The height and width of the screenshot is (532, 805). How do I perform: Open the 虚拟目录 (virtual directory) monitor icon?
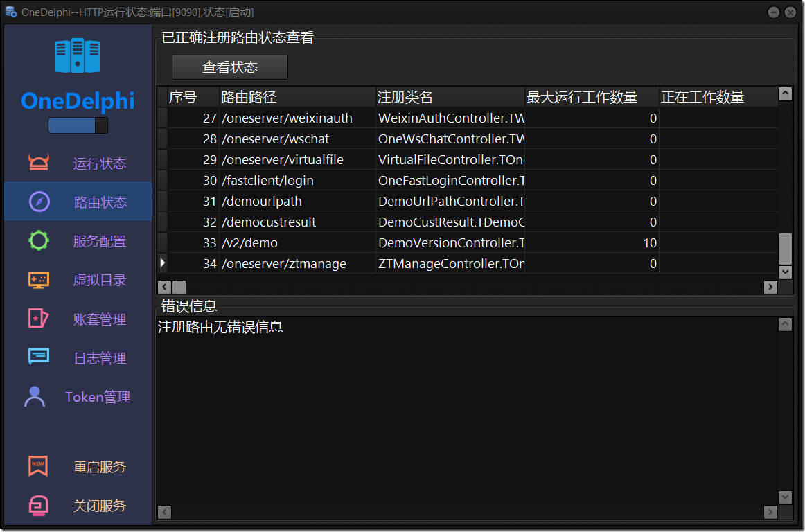pos(40,280)
